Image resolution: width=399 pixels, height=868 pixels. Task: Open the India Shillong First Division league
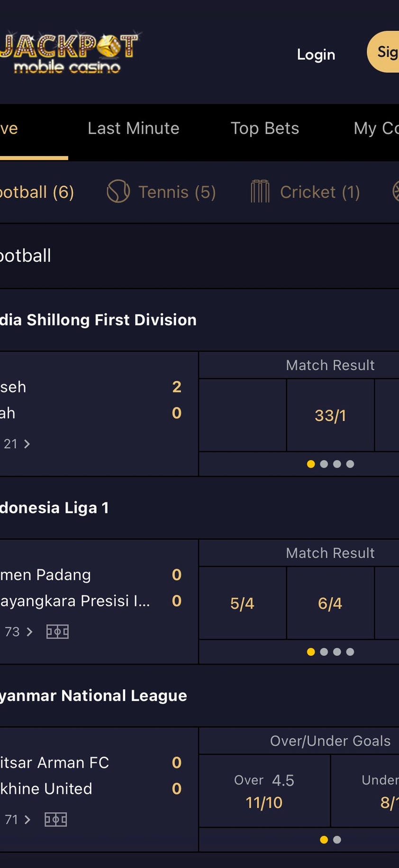coord(98,320)
